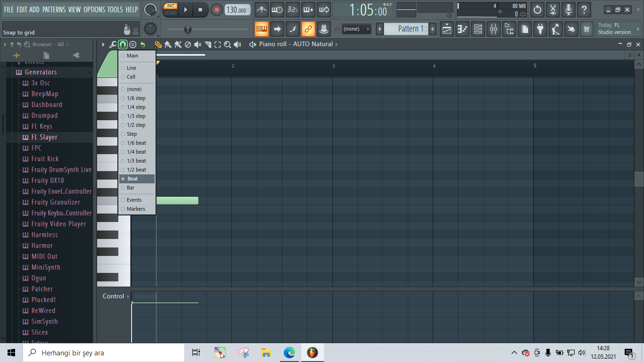Set snap to 1/2 beat
The image size is (644, 362).
[x=137, y=170]
